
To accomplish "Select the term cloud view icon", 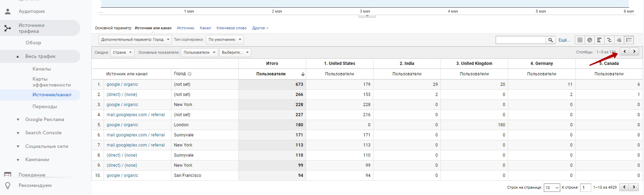I will pyautogui.click(x=619, y=40).
